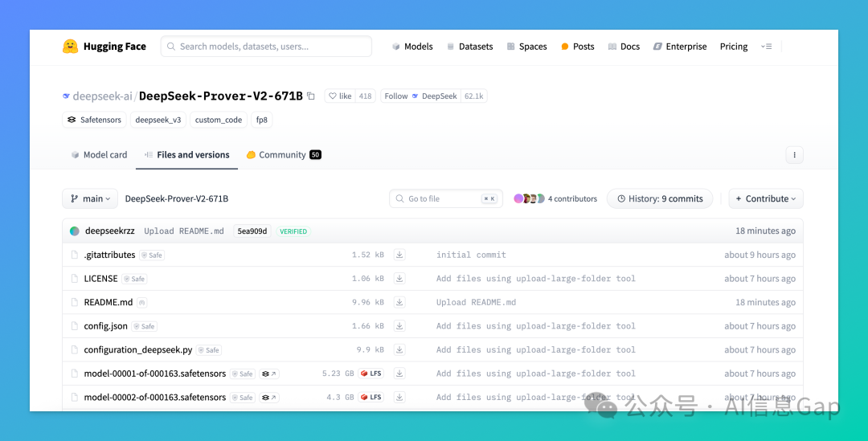Image resolution: width=868 pixels, height=441 pixels.
Task: Click the custom_code tag
Action: click(x=219, y=120)
